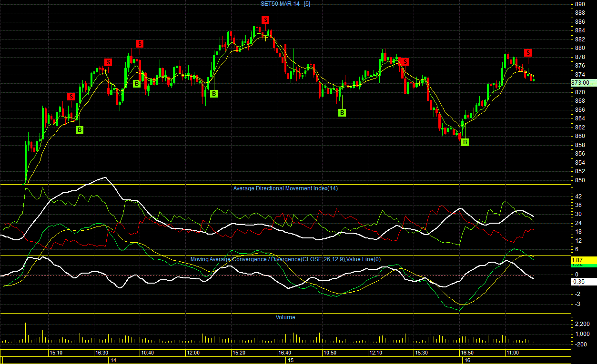Click the 6 ADX axis label

click(577, 249)
